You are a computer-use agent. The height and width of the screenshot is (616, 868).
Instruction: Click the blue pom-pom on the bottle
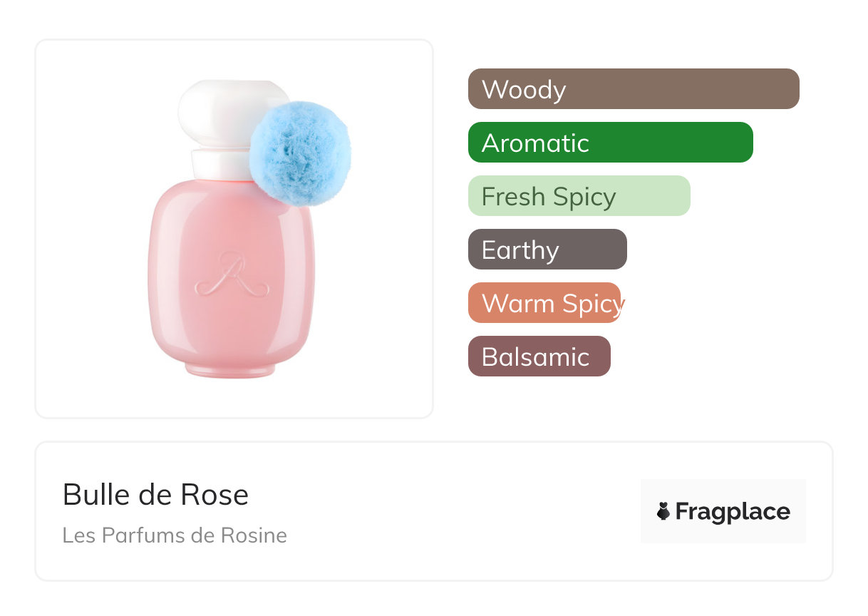point(299,153)
